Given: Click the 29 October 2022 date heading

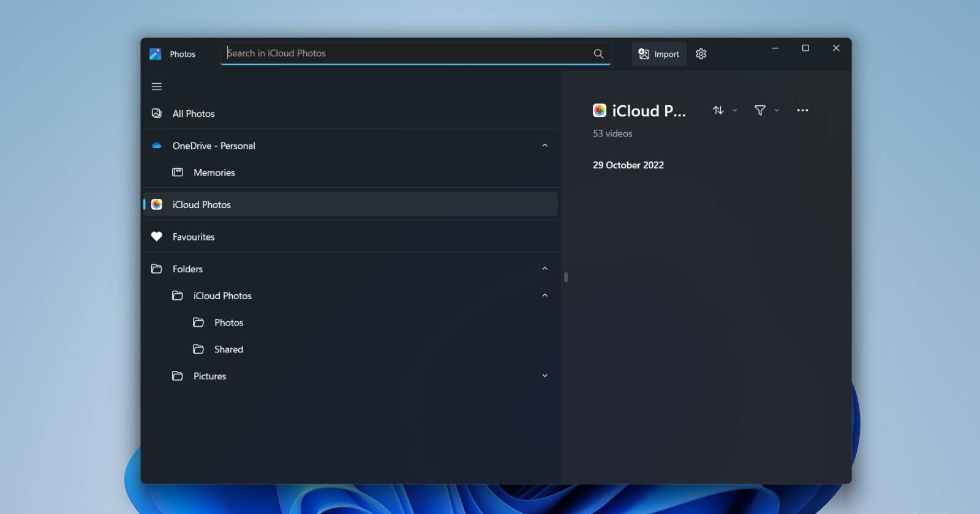Looking at the screenshot, I should pyautogui.click(x=628, y=165).
